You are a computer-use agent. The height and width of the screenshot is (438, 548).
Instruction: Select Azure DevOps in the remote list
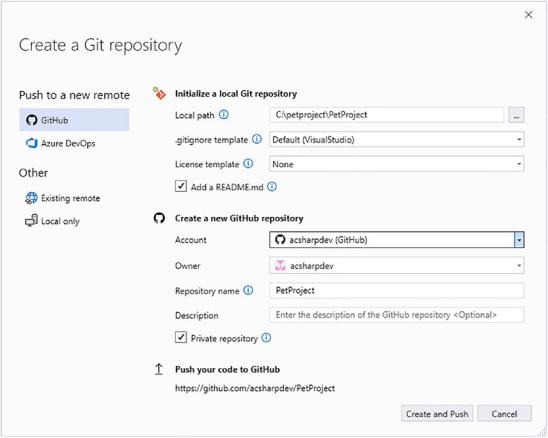pos(60,143)
